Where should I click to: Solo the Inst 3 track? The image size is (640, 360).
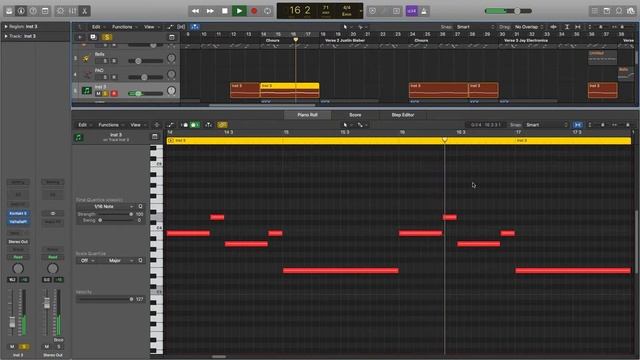(106, 93)
